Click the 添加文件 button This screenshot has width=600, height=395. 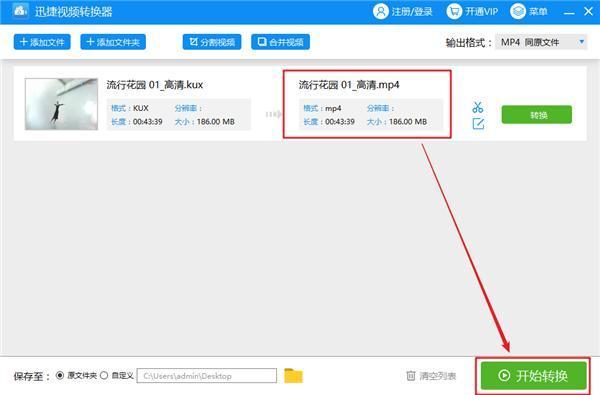pyautogui.click(x=42, y=42)
